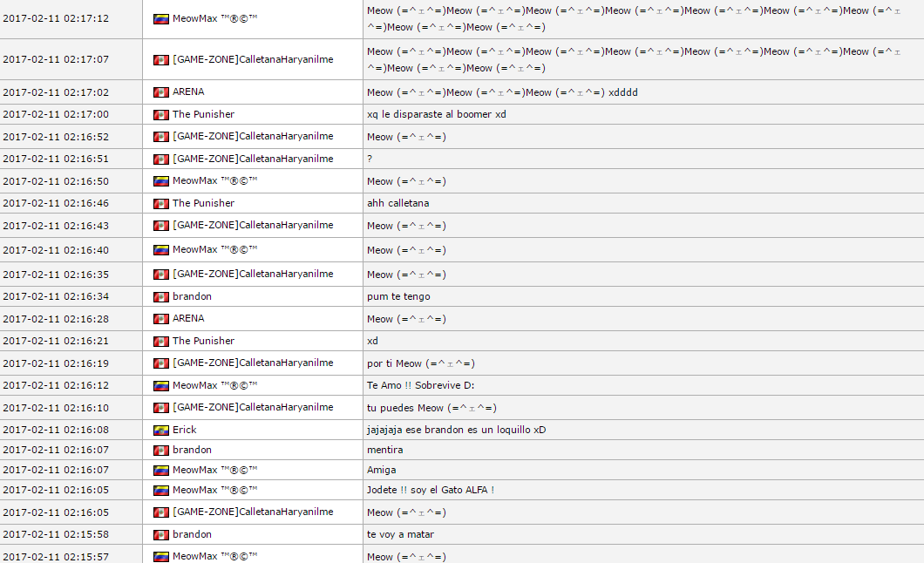Click ARENA's flag icon in the 02:17:02 row
This screenshot has height=563, width=924.
coord(160,92)
